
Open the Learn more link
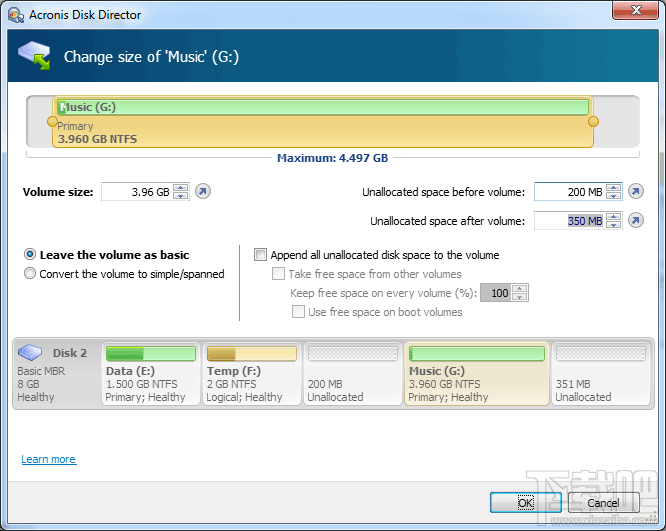coord(49,459)
